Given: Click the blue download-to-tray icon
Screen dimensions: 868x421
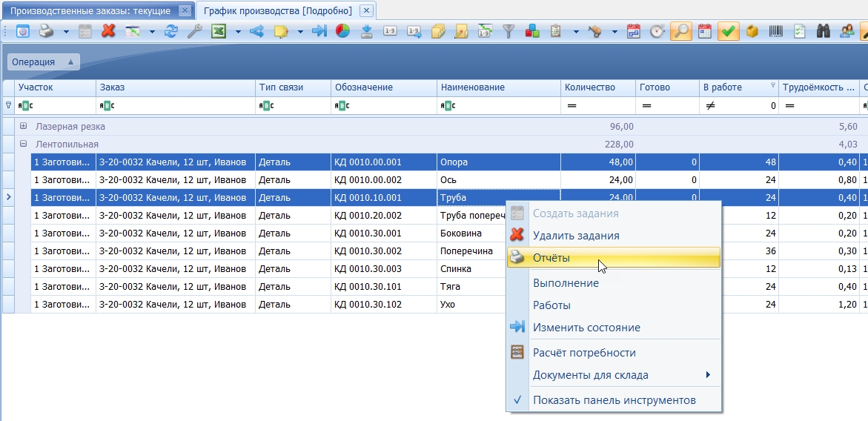Looking at the screenshot, I should click(x=366, y=32).
